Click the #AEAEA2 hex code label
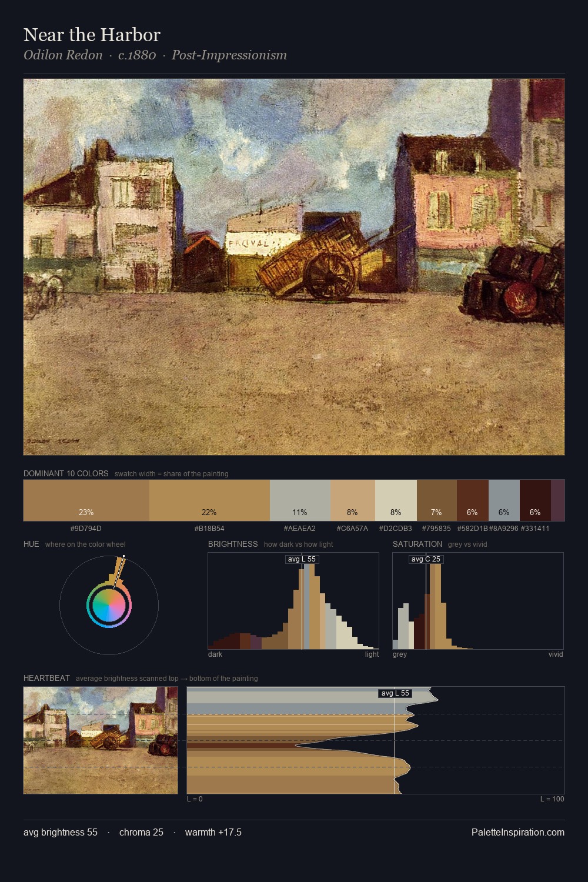588x882 pixels. tap(300, 529)
